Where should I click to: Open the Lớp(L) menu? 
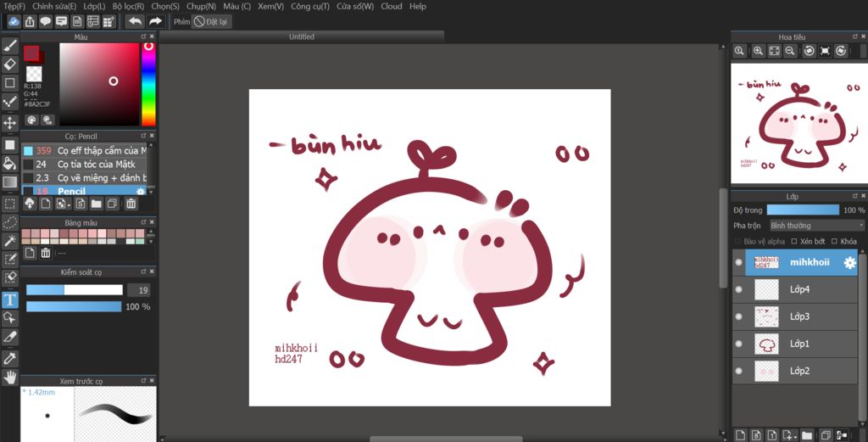94,6
